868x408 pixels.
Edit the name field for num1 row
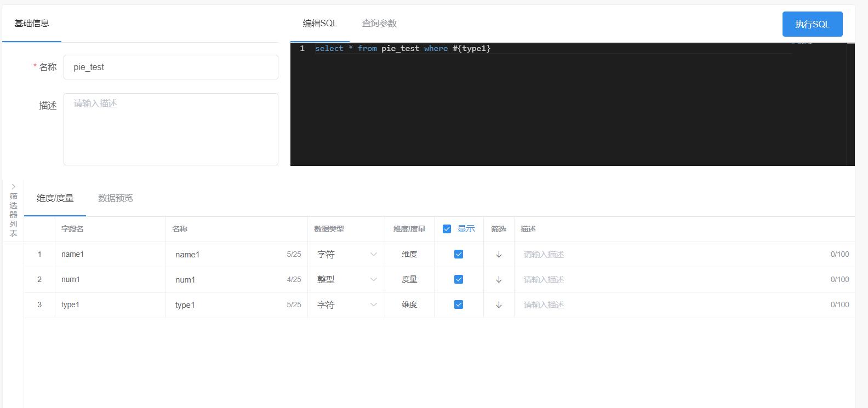237,279
